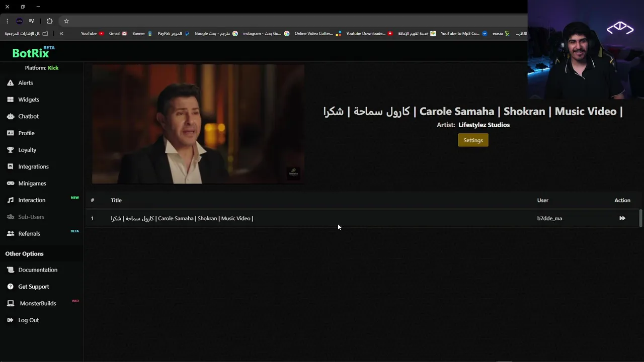The width and height of the screenshot is (644, 362).
Task: Click the Carole Samaha Shokran song heading
Action: pyautogui.click(x=473, y=111)
